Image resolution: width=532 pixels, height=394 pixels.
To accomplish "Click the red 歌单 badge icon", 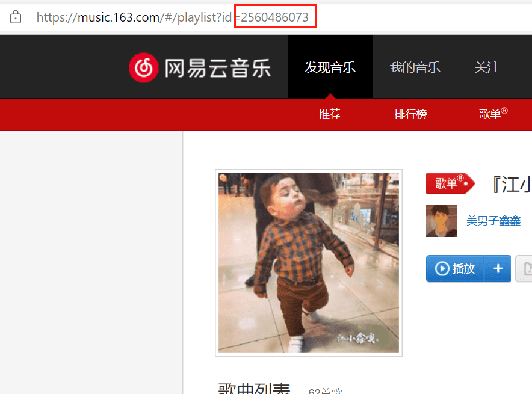I will coord(450,184).
